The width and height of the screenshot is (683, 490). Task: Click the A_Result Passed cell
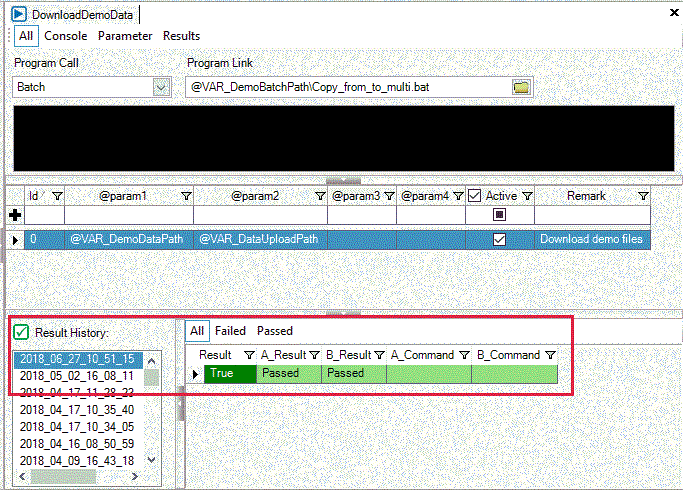click(289, 374)
